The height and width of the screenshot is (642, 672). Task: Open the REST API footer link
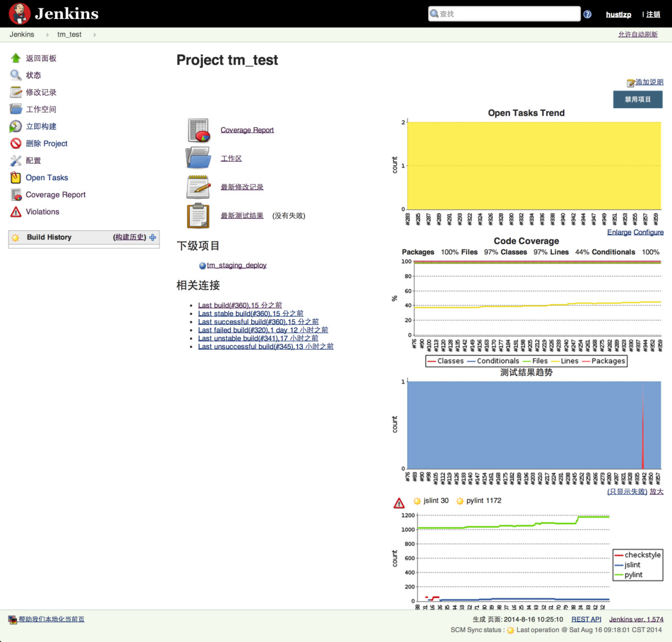(x=586, y=620)
